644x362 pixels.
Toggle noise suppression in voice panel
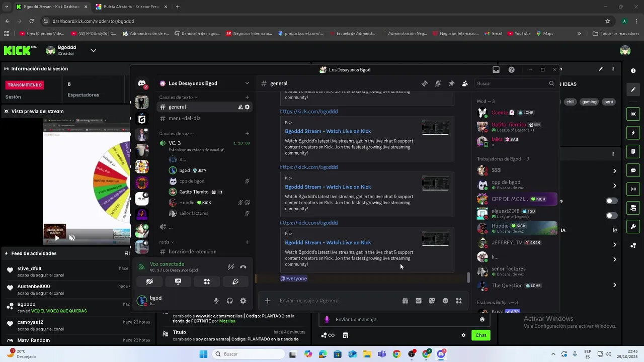tap(231, 267)
